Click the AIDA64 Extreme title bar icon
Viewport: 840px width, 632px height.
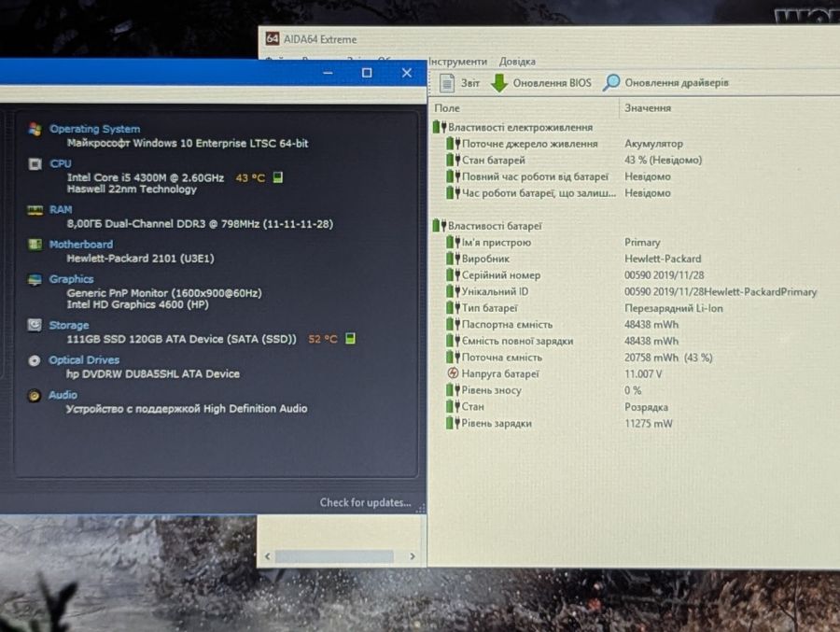tap(273, 38)
